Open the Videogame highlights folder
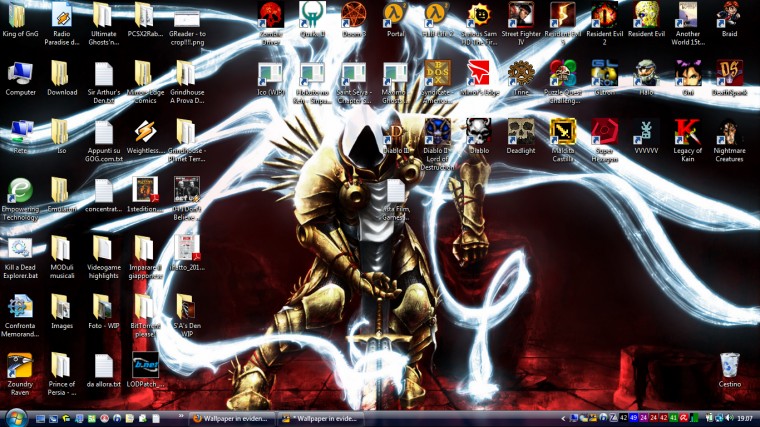Screen dimensions: 760x427 103,249
